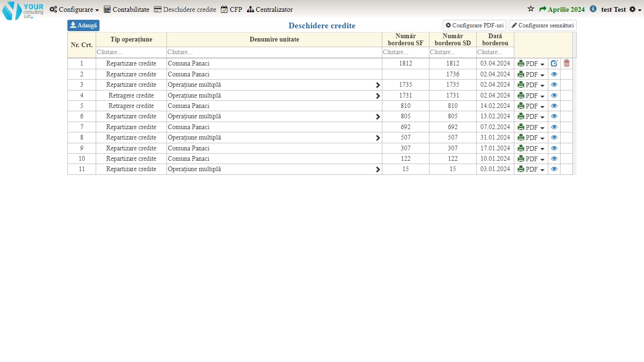Click the favorites star icon in header
644x362 pixels.
[x=531, y=9]
